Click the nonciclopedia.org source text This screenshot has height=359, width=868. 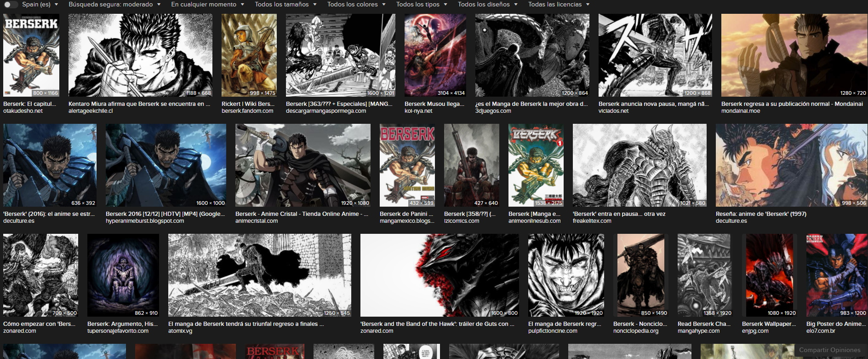[636, 331]
